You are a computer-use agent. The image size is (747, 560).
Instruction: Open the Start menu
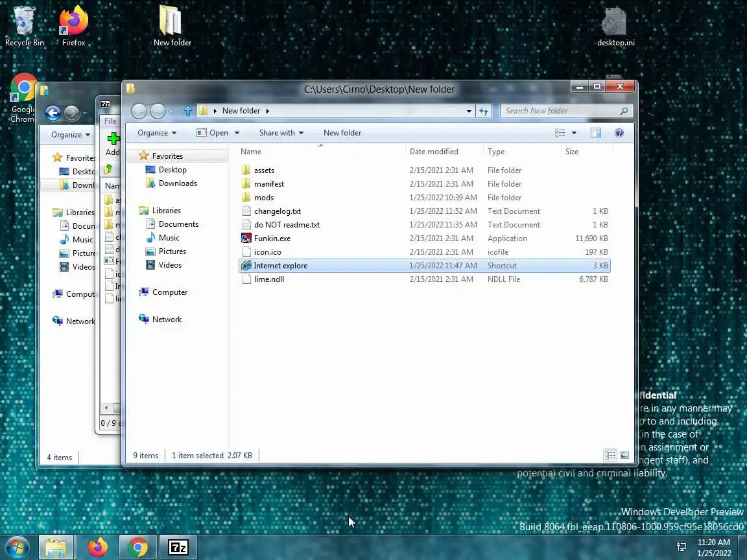pyautogui.click(x=17, y=548)
